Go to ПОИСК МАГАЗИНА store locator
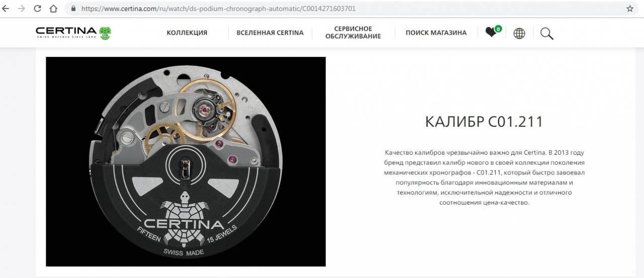The image size is (644, 278). click(x=436, y=33)
